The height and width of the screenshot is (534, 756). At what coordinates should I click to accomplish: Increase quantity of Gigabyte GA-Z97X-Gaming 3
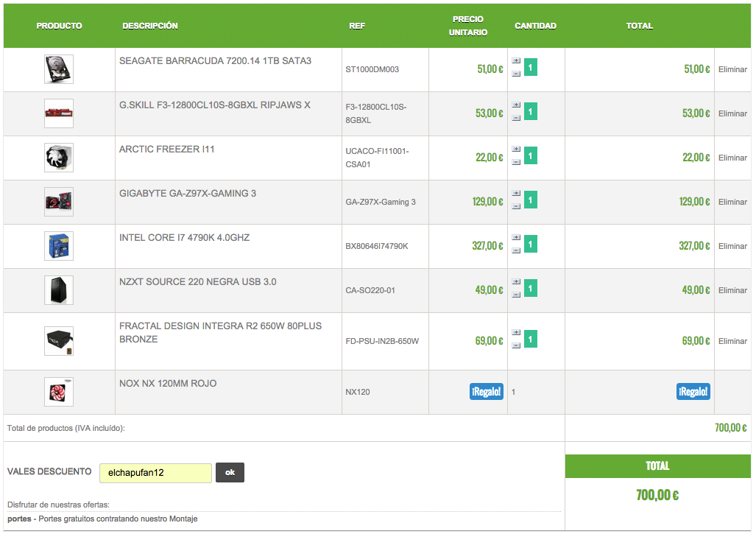(x=516, y=194)
